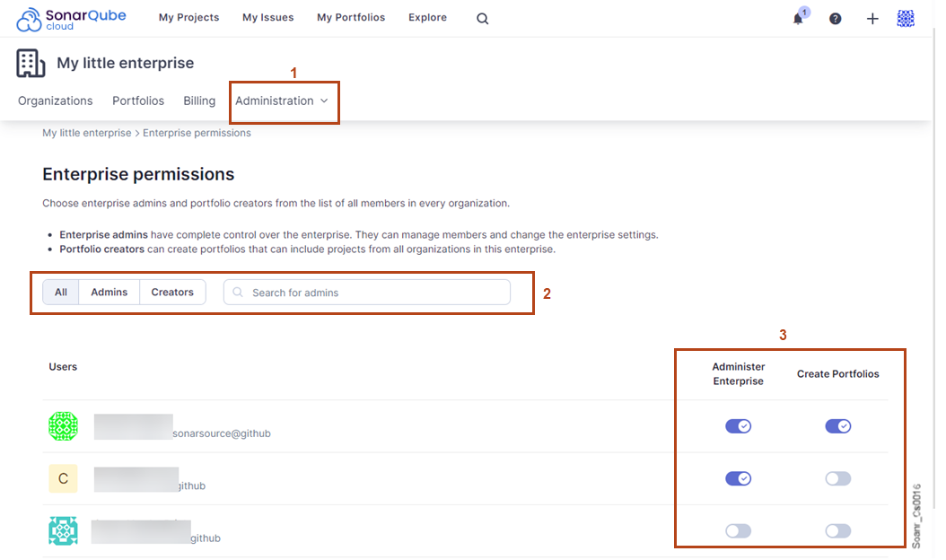Image resolution: width=946 pixels, height=560 pixels.
Task: Click the plus create icon
Action: [872, 19]
